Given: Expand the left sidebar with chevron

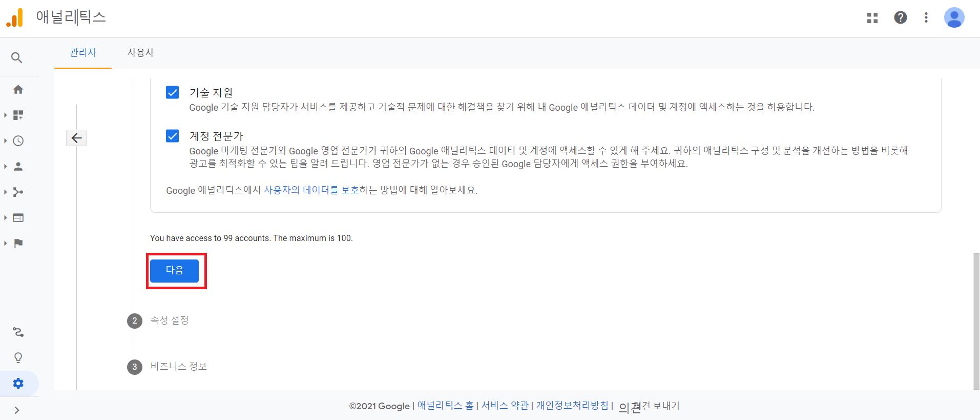Looking at the screenshot, I should point(17,410).
